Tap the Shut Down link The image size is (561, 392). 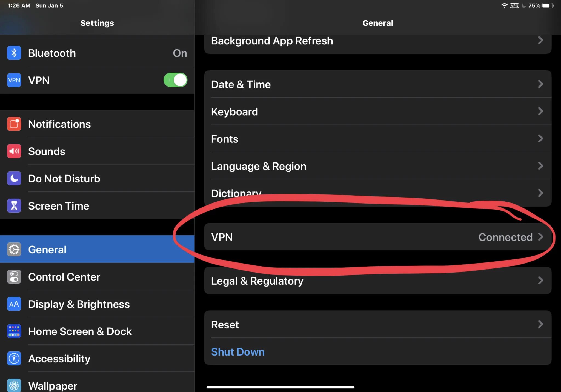click(238, 352)
